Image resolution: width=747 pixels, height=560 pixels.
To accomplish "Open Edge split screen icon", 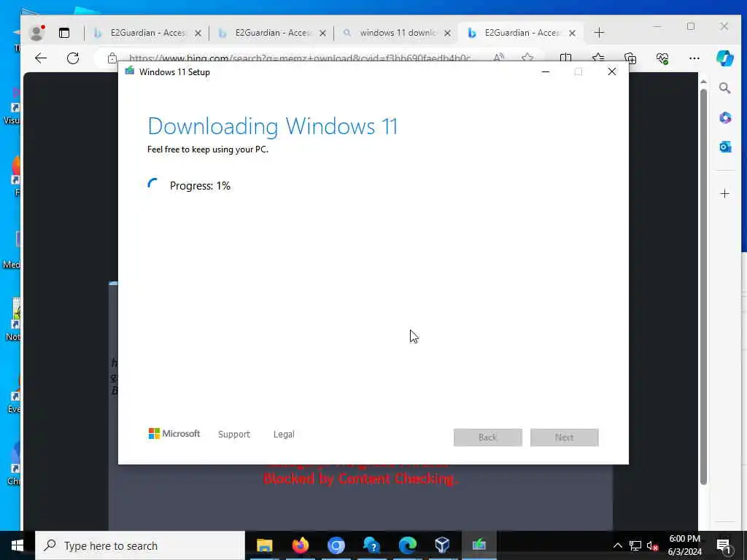I will tap(565, 58).
